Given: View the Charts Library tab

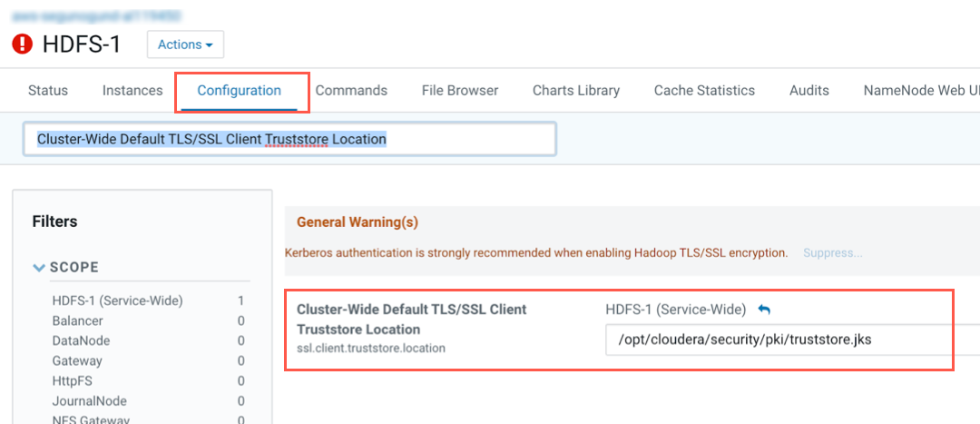Looking at the screenshot, I should tap(576, 90).
